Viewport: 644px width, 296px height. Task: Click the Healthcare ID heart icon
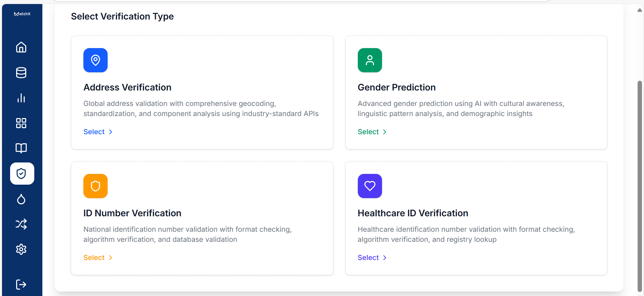370,186
